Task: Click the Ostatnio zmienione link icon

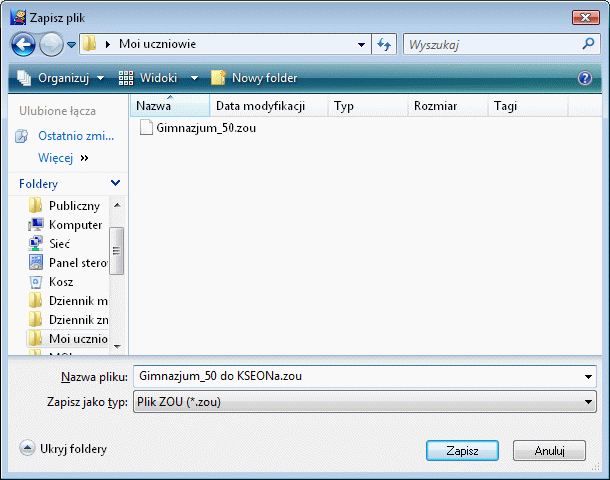Action: [x=22, y=136]
